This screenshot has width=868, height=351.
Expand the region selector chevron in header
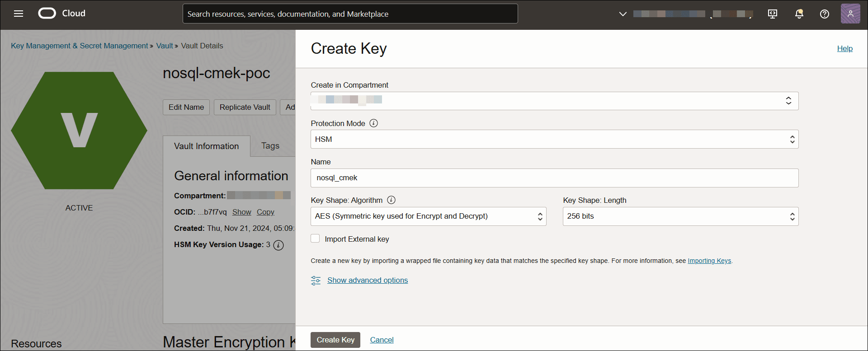(623, 14)
